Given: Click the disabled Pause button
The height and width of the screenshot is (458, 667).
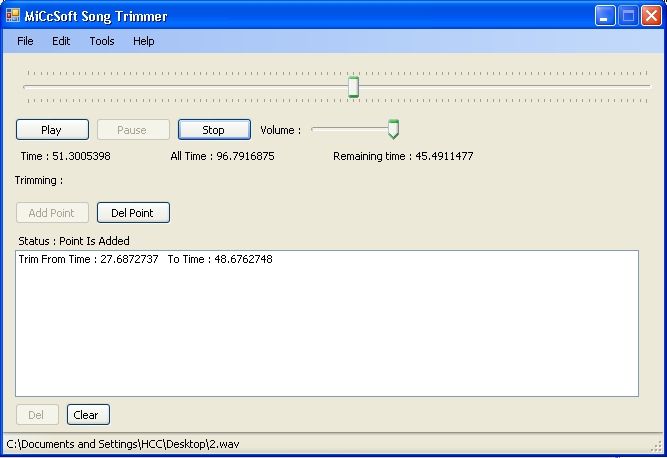Looking at the screenshot, I should [x=133, y=130].
